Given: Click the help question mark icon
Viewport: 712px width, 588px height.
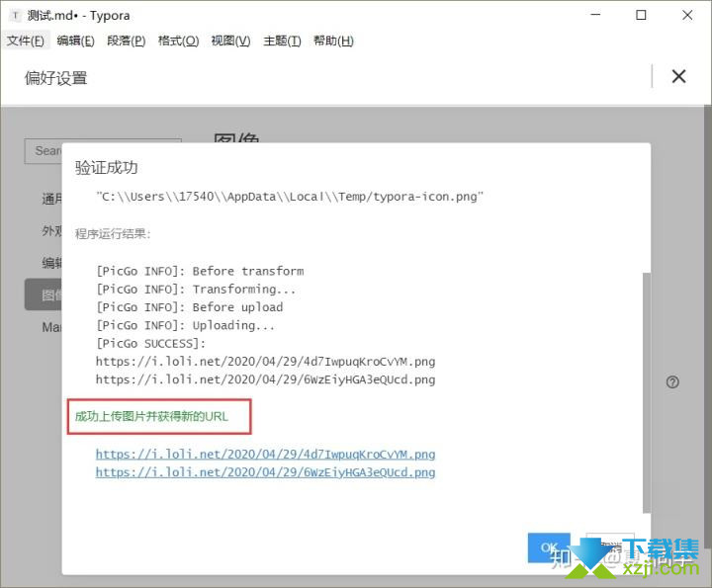Looking at the screenshot, I should coord(672,382).
